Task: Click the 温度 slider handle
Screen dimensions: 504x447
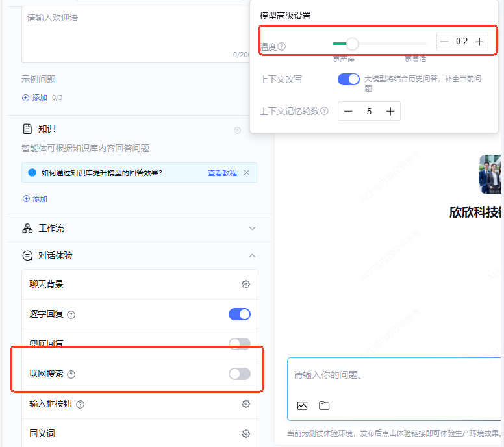Action: (x=352, y=44)
